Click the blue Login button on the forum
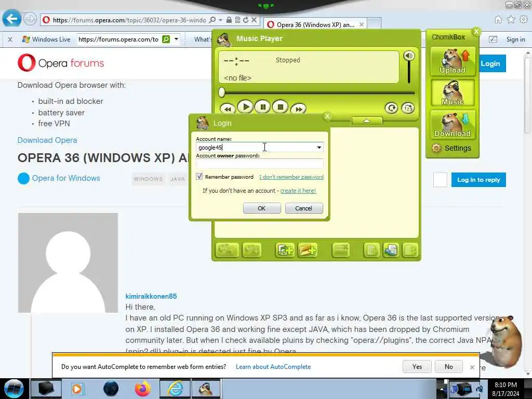The height and width of the screenshot is (399, 532). point(491,63)
